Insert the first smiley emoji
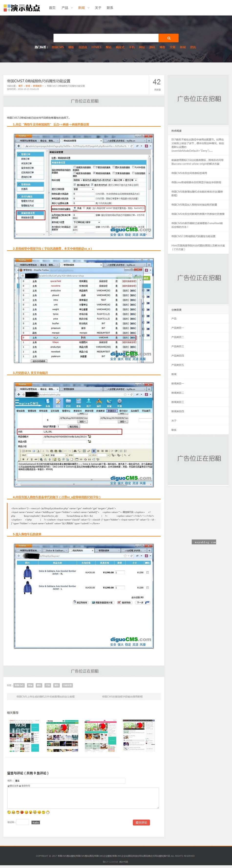Screen dimensions: 232x868 9,812
